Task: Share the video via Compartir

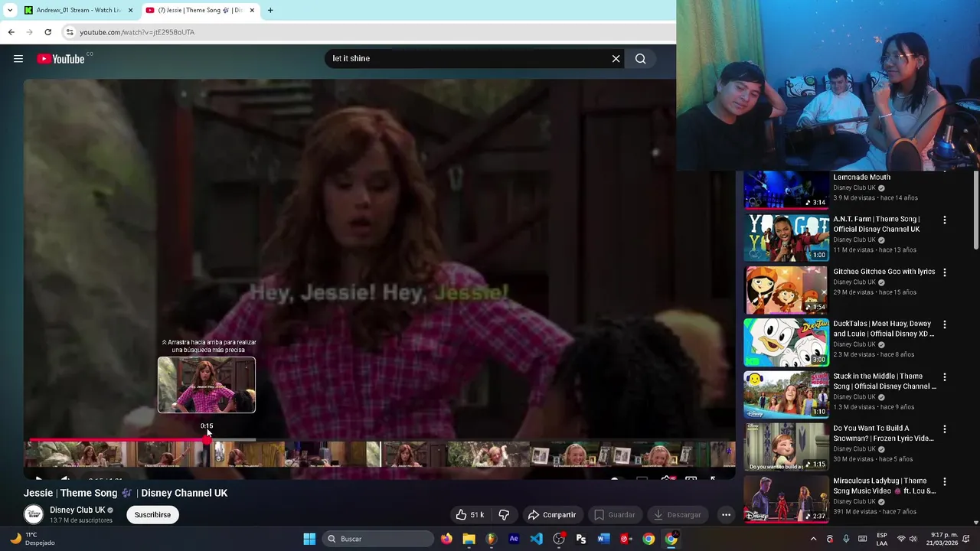Action: [552, 515]
